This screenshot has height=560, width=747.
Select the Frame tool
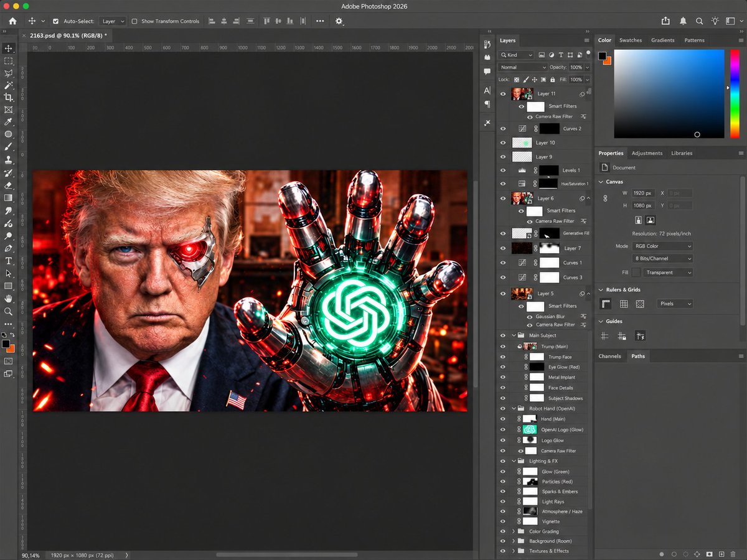(x=8, y=110)
